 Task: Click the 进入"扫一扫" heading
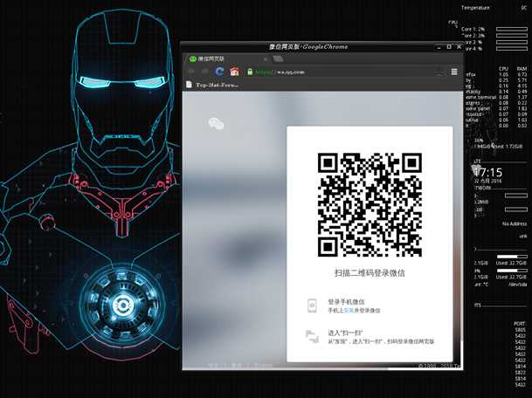345,333
